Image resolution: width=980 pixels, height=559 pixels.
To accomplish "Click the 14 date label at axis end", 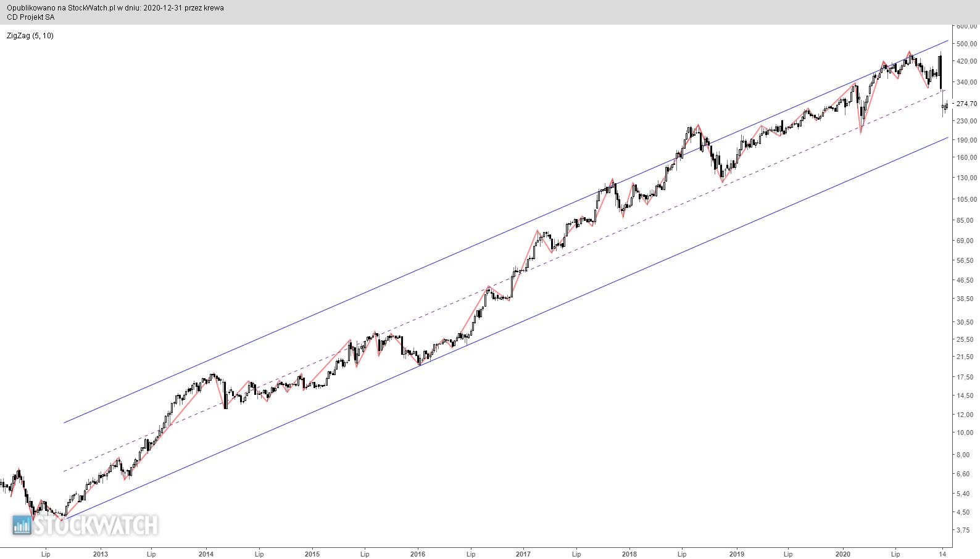I will click(942, 554).
